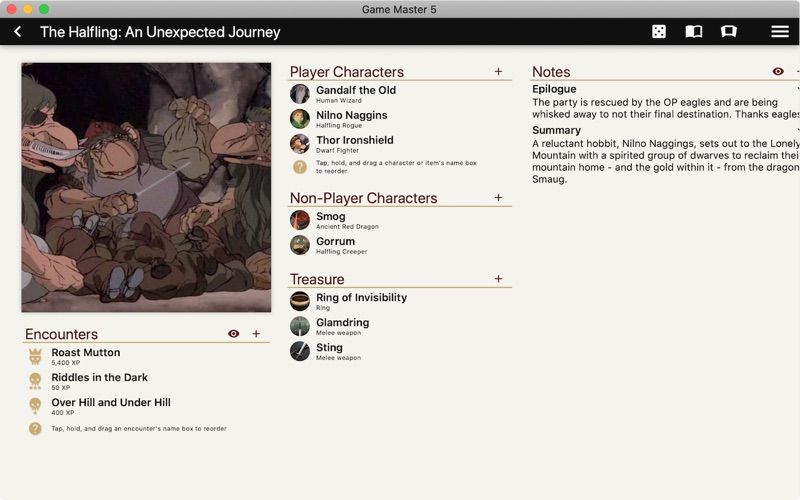Click the Halfling Creeper subtitle
Image resolution: width=800 pixels, height=500 pixels.
341,252
